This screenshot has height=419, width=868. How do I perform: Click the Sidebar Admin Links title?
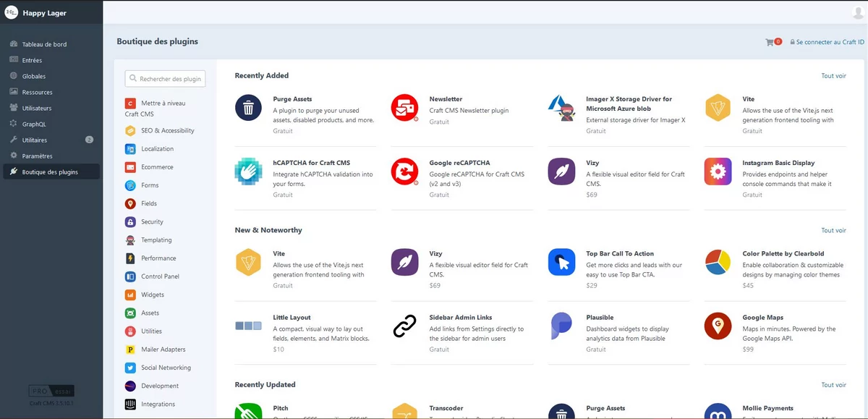(x=461, y=318)
